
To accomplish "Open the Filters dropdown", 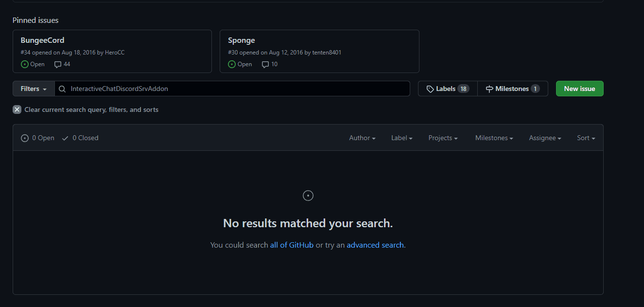I will (x=34, y=89).
